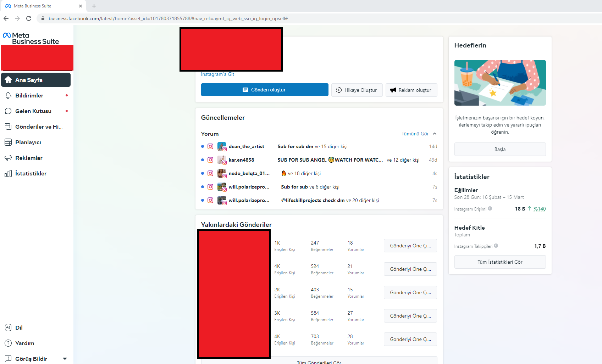Collapse the Yorum section chevron
Viewport: 602px width, 364px height.
pyautogui.click(x=435, y=134)
